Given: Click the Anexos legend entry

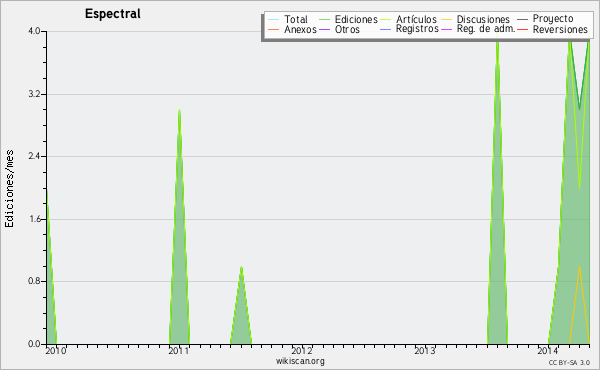Looking at the screenshot, I should (x=300, y=29).
